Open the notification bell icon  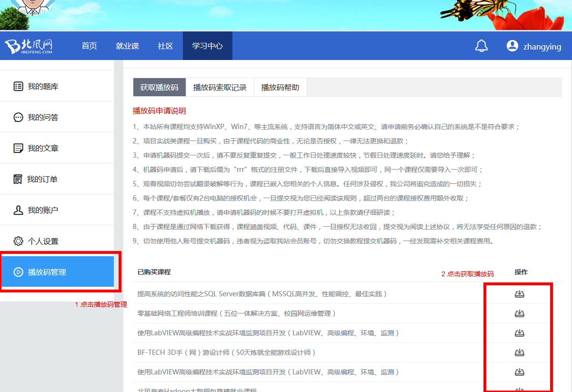(x=482, y=46)
